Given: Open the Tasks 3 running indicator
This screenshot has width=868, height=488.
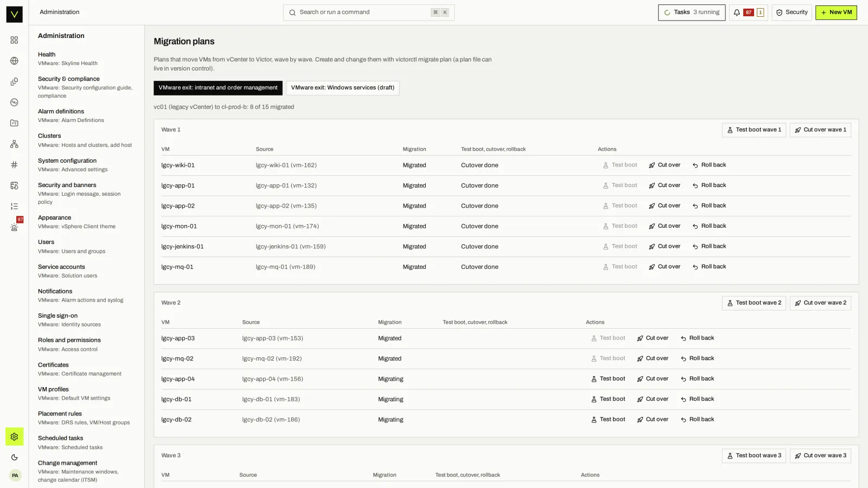Looking at the screenshot, I should pyautogui.click(x=692, y=12).
